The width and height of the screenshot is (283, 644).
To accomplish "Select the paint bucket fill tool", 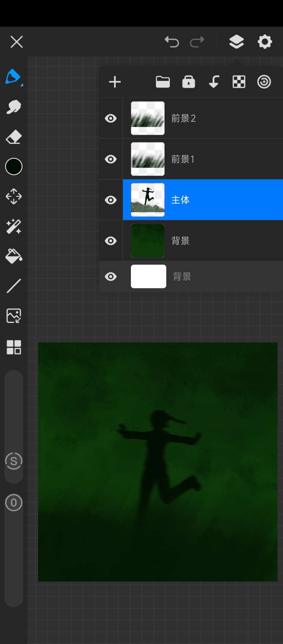I will 13,256.
